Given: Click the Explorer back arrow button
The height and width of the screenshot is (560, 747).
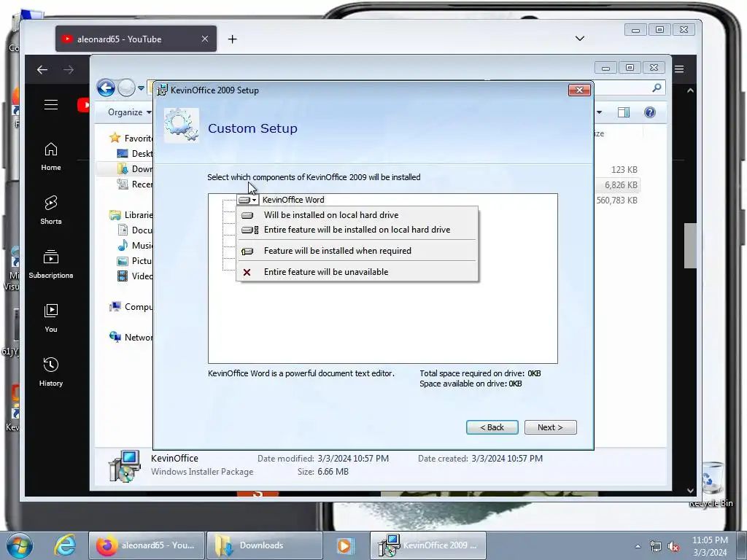Looking at the screenshot, I should coord(106,87).
